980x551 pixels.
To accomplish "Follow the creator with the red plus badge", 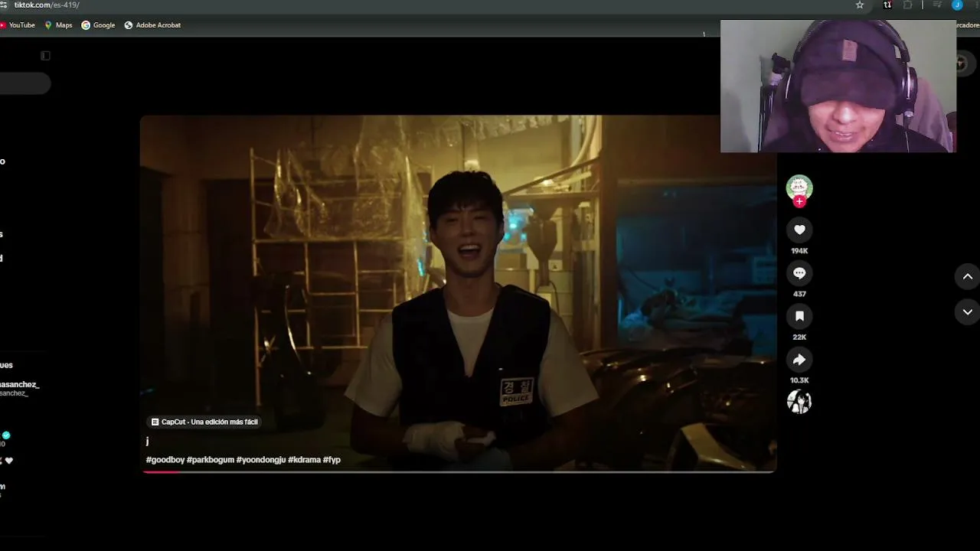I will tap(799, 201).
